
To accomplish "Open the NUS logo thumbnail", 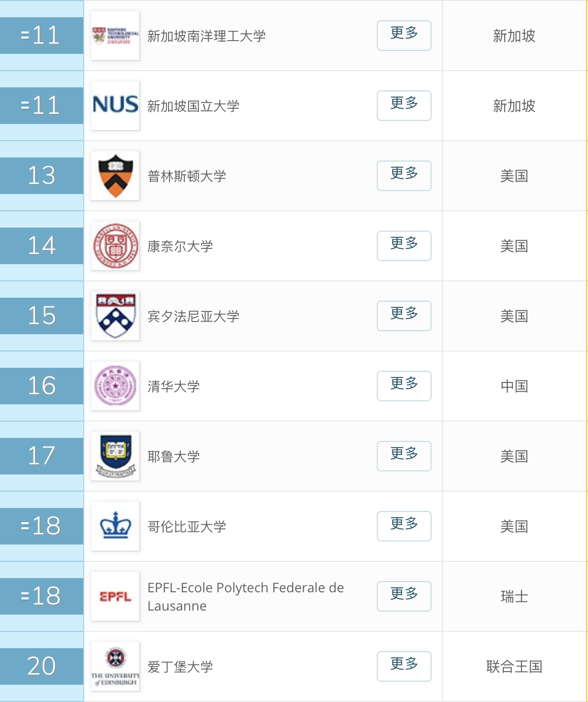I will [115, 106].
